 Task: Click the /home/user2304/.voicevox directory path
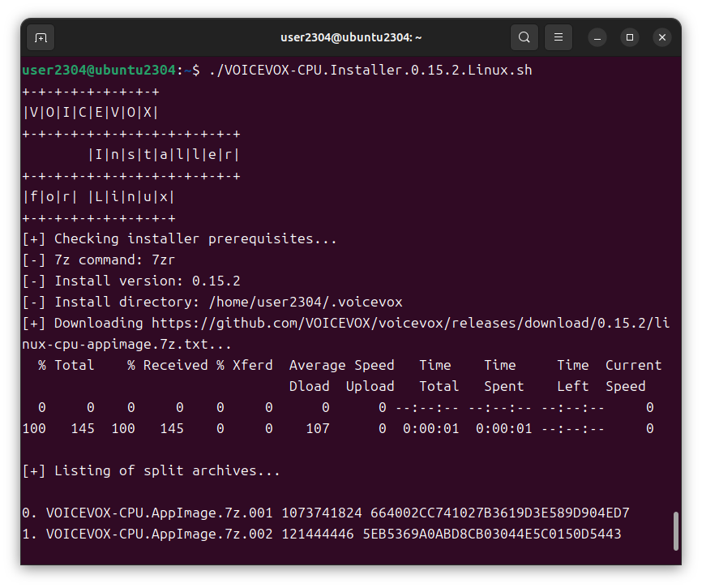(x=306, y=303)
